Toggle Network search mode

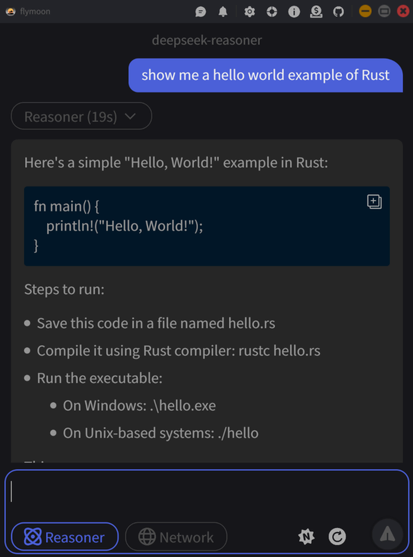(x=176, y=537)
